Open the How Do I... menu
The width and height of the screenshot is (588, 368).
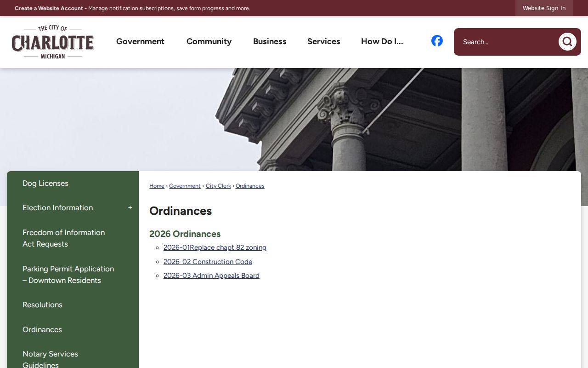coord(382,41)
